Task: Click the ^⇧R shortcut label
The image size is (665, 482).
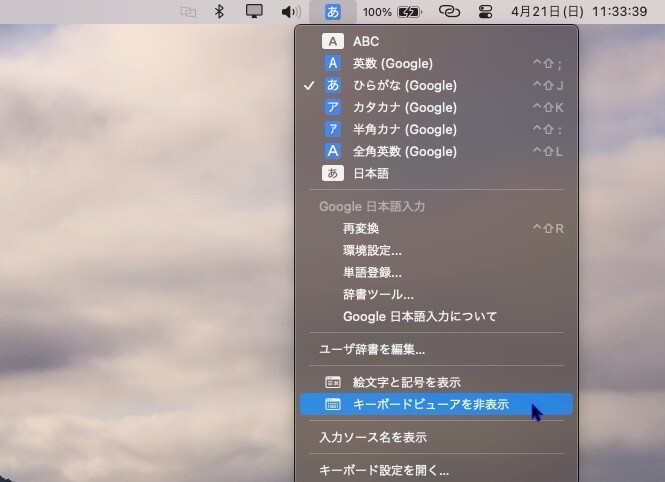Action: pyautogui.click(x=548, y=229)
